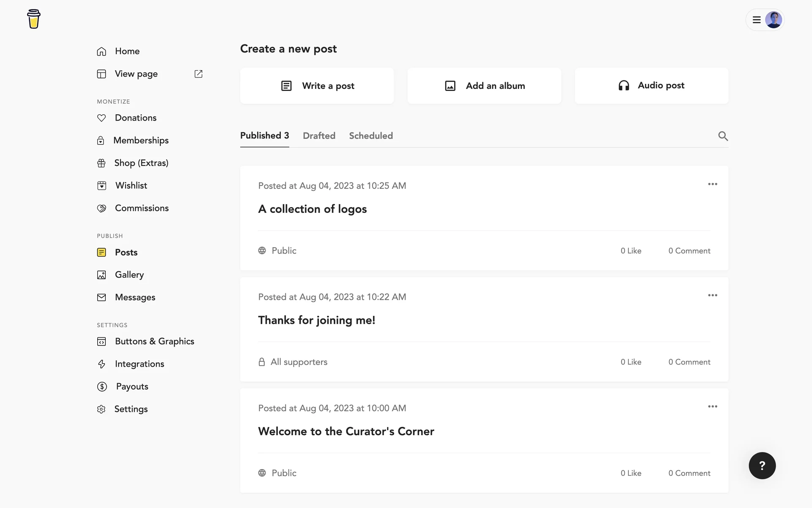Click the Write a post button

[x=317, y=86]
